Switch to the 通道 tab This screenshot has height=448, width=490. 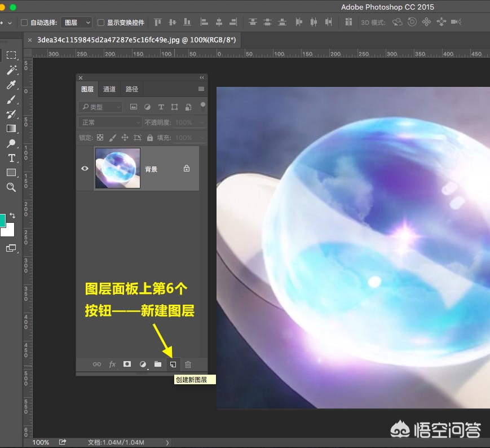pyautogui.click(x=109, y=89)
